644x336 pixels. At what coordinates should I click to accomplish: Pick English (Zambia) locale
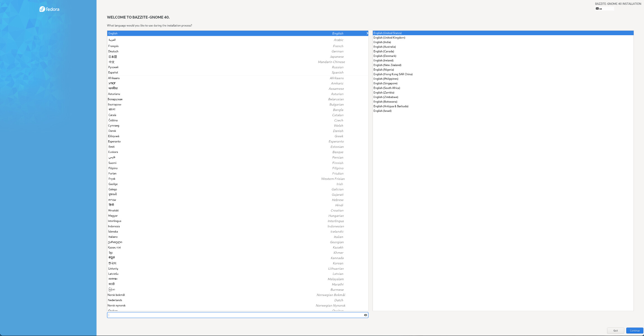503,92
